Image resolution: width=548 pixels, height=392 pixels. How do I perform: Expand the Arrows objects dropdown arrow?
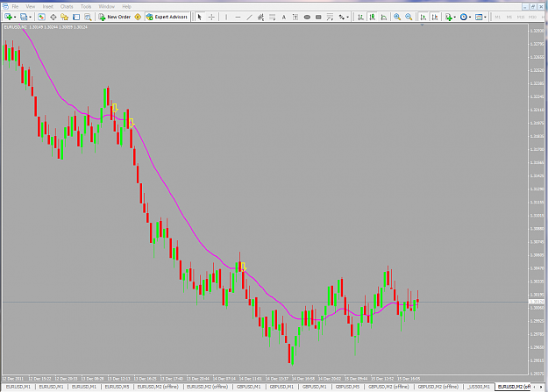coord(348,18)
